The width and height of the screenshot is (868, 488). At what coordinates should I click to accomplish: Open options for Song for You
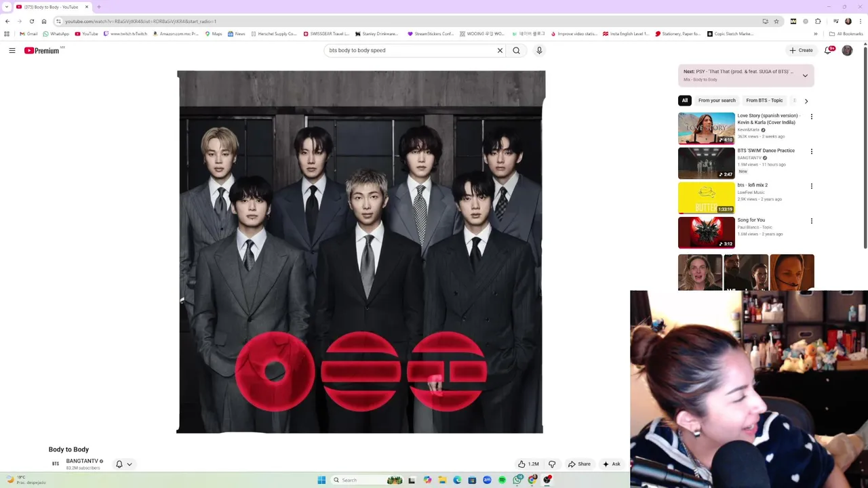(x=811, y=221)
